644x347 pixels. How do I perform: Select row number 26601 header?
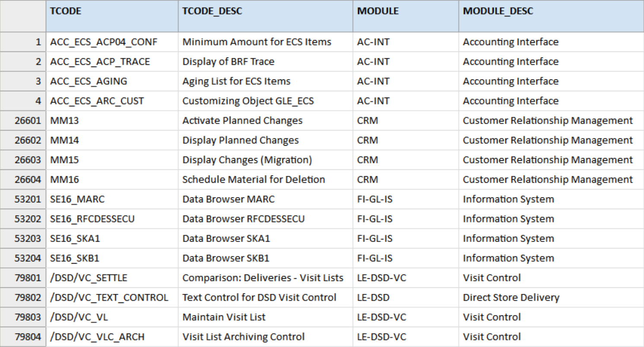23,121
